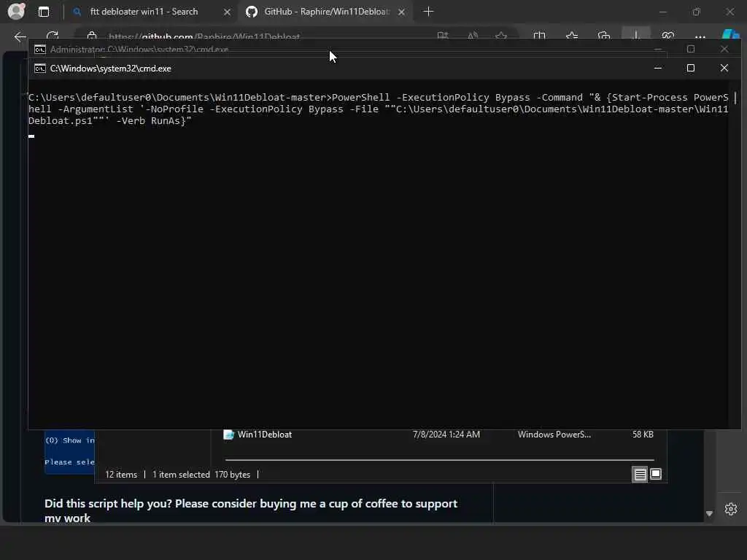Click the github.com address bar URL
747x560 pixels.
point(204,36)
